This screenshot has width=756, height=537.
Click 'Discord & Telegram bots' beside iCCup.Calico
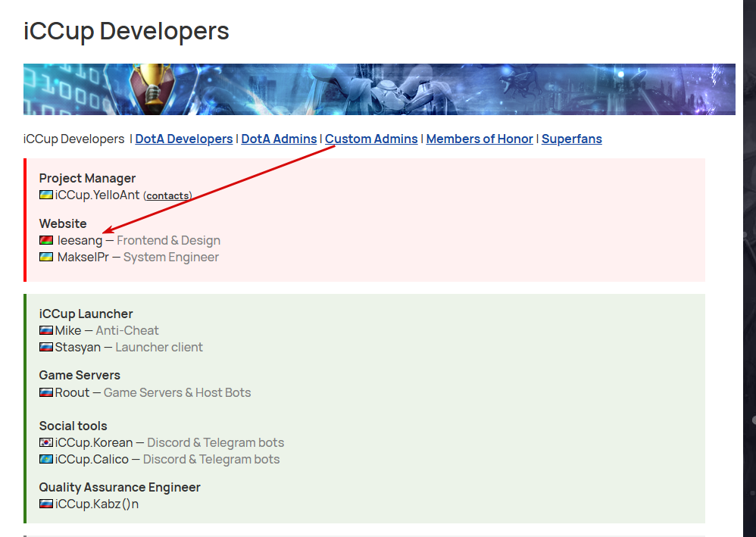(x=211, y=459)
